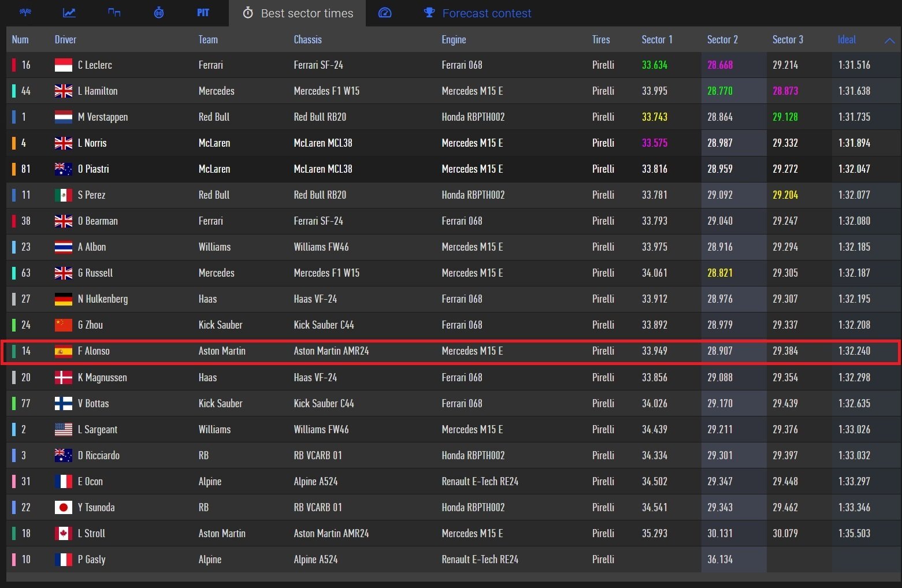This screenshot has width=902, height=588.
Task: Click Leclerc's Sector 1 time 33.634
Action: 655,65
